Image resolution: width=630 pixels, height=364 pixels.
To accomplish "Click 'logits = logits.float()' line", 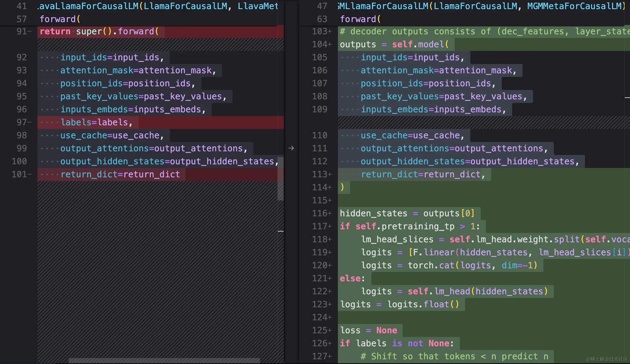I will point(399,304).
